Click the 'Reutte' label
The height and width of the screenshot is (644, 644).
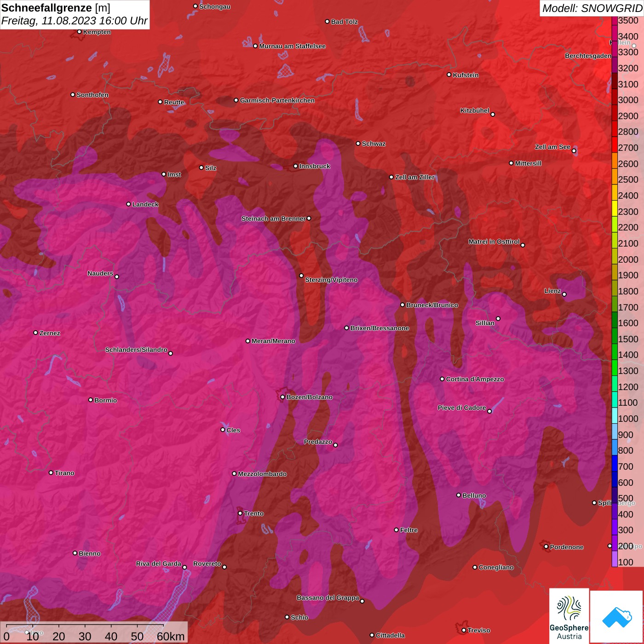click(174, 102)
